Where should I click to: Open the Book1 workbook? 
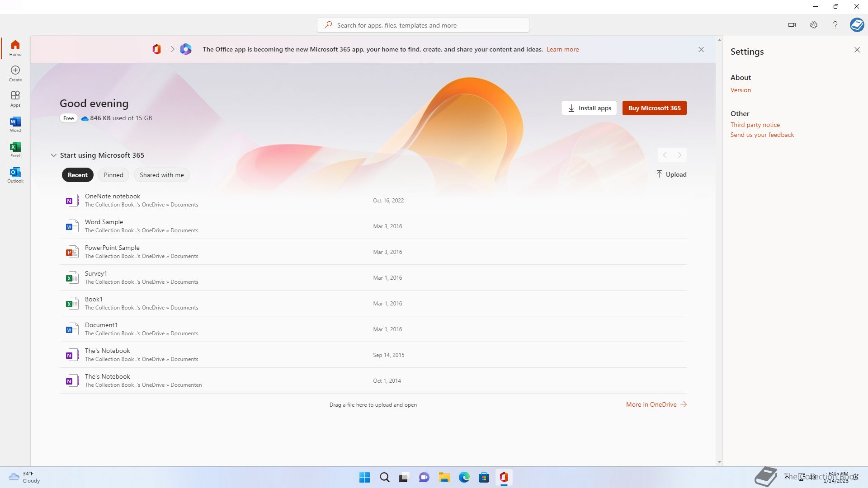click(373, 303)
